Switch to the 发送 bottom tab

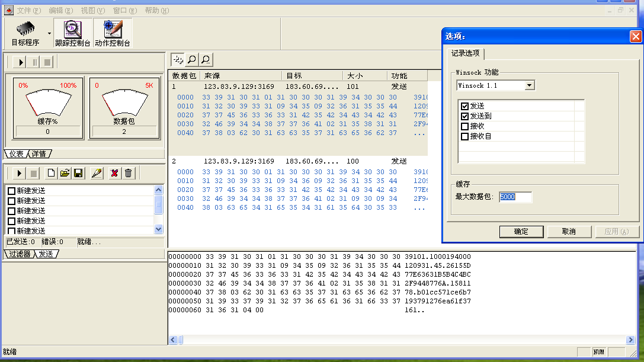(x=46, y=254)
